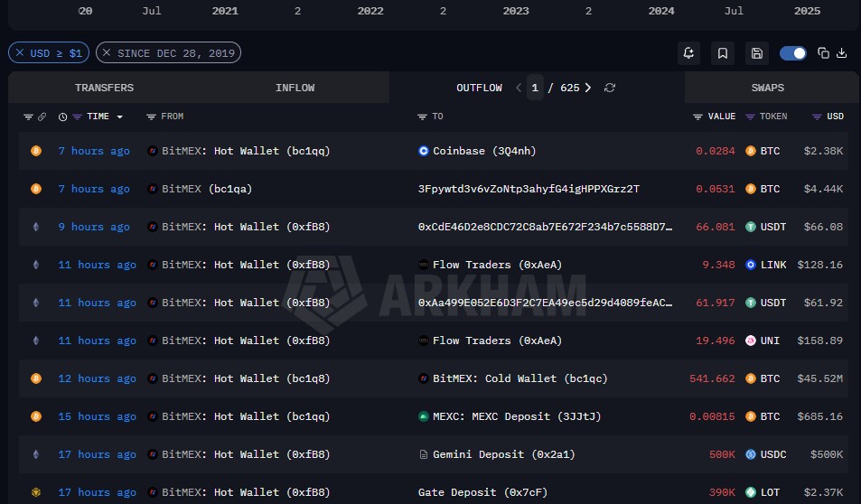The height and width of the screenshot is (504, 861).
Task: Click BNB chain icon in Gate Deposit row
Action: 36,492
